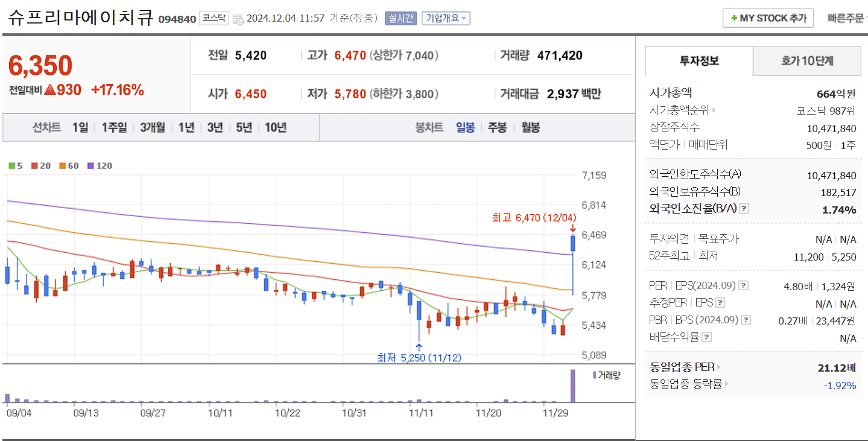Screen dimensions: 868x441
Task: Click the 슈프리마에이치큐 stock title
Action: click(81, 17)
